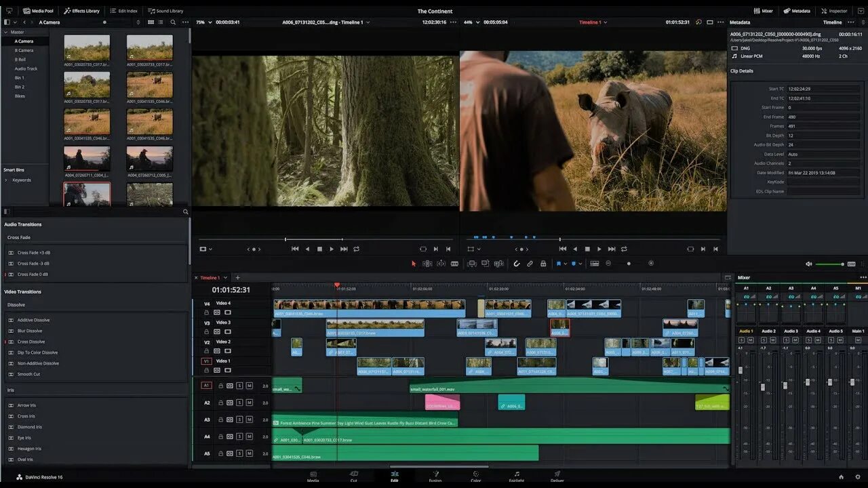Viewport: 868px width, 488px height.
Task: Open mixer panel three-dot options menu
Action: point(863,277)
